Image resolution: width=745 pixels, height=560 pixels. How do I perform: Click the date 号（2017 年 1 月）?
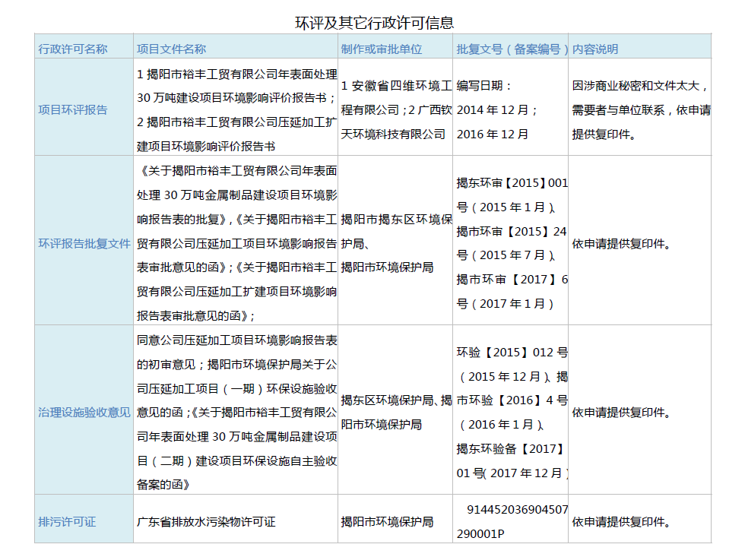click(505, 303)
